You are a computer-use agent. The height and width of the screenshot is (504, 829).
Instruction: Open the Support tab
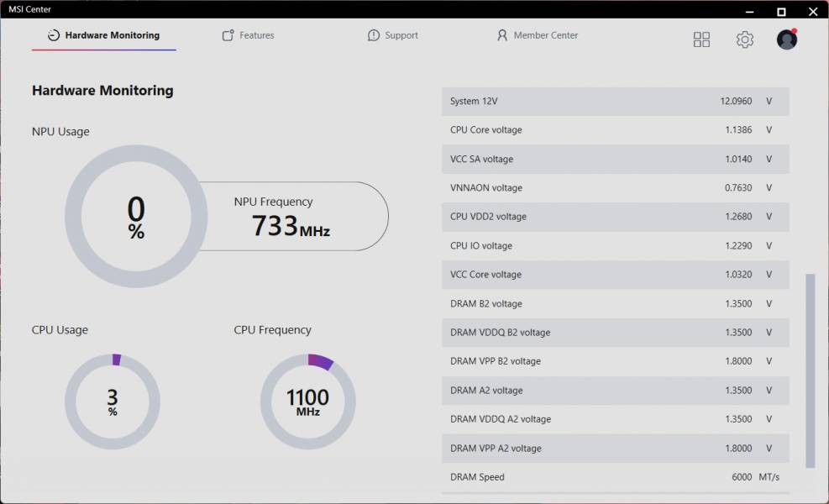(392, 35)
